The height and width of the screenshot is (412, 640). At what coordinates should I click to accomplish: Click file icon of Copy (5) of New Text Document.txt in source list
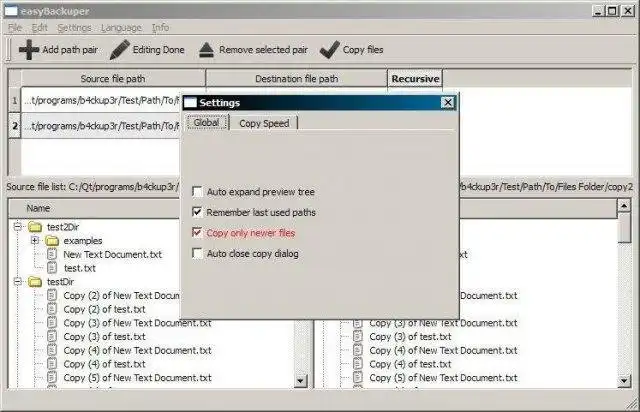[x=52, y=378]
